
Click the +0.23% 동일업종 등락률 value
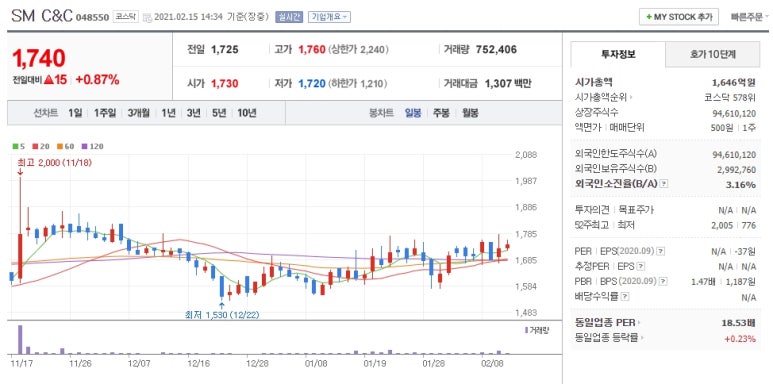click(x=740, y=339)
